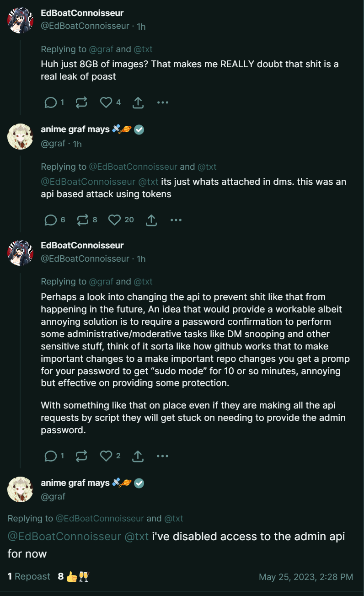Open @txt mention in final post

click(x=137, y=536)
